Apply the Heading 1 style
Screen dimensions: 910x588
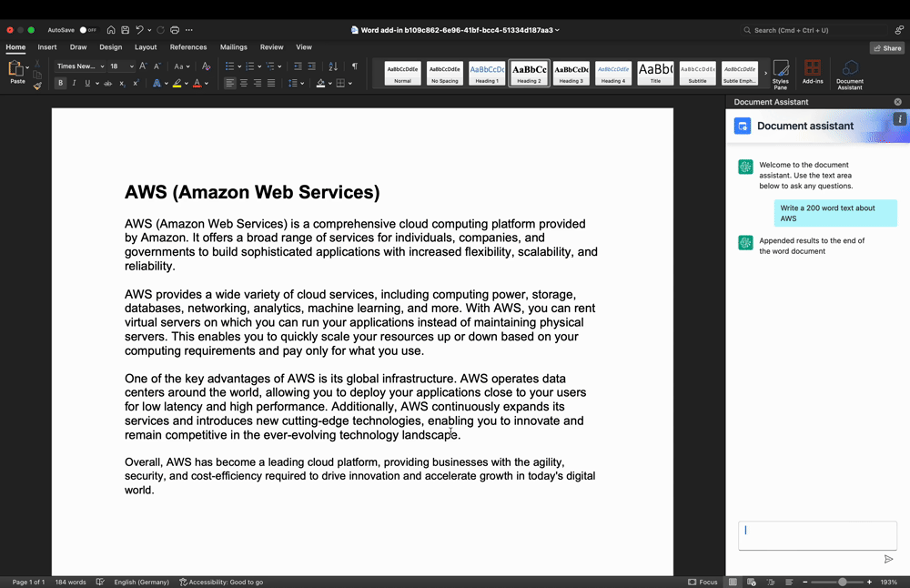coord(487,74)
